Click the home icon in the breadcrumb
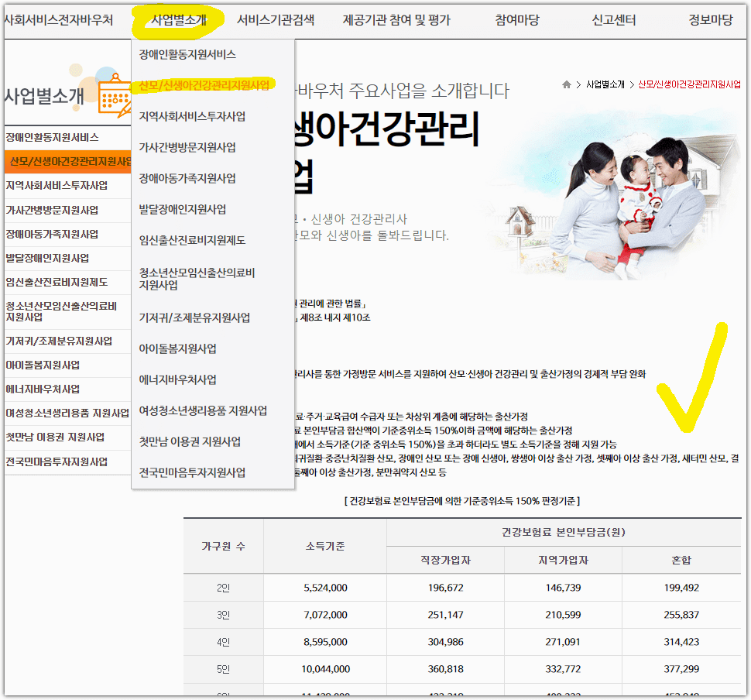Viewport: 751px width, 700px height. click(x=565, y=85)
